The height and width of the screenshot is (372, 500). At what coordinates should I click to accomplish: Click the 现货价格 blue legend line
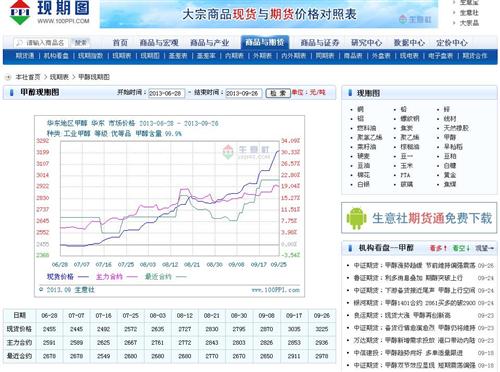[x=83, y=277]
